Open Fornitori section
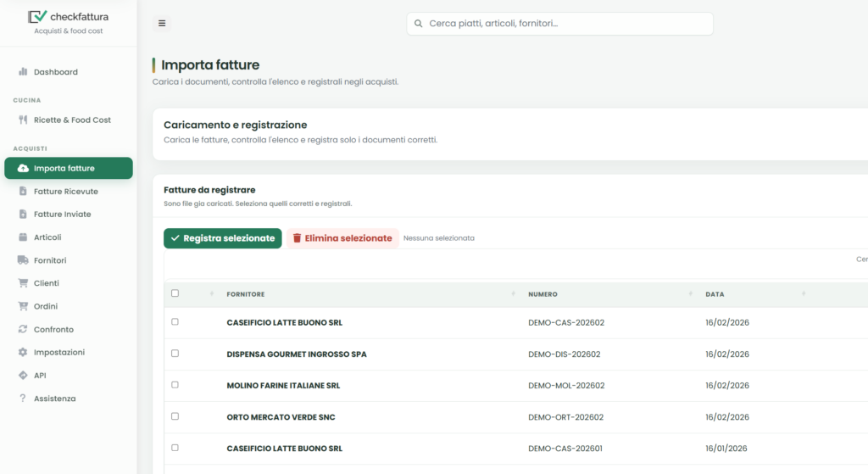The height and width of the screenshot is (474, 868). click(69, 260)
